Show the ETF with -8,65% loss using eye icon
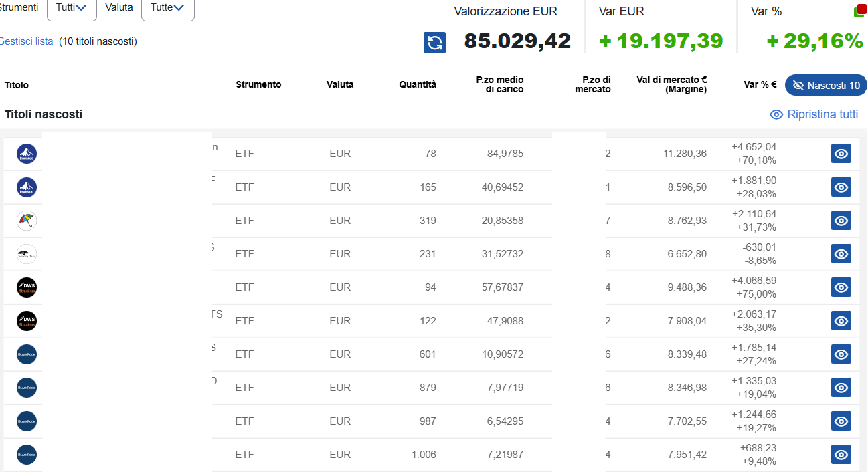This screenshot has width=868, height=472. [841, 254]
